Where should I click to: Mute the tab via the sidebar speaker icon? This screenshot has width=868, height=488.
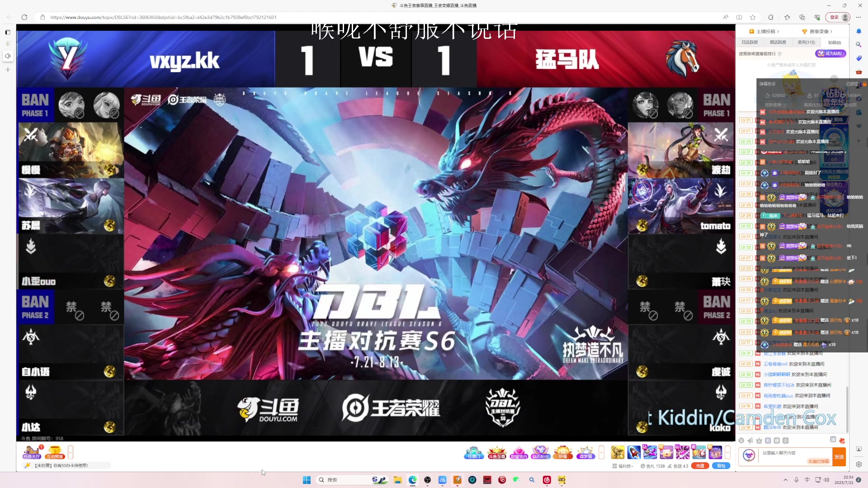(x=8, y=56)
